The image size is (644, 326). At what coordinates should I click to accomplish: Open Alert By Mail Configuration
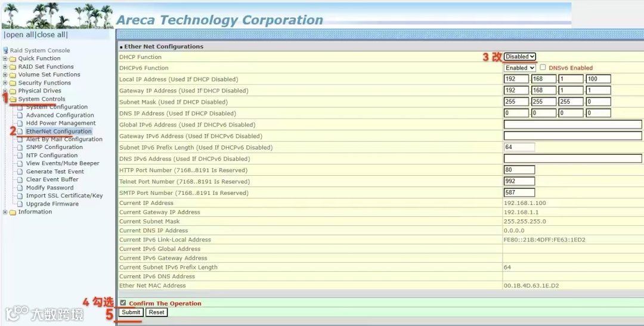[64, 139]
